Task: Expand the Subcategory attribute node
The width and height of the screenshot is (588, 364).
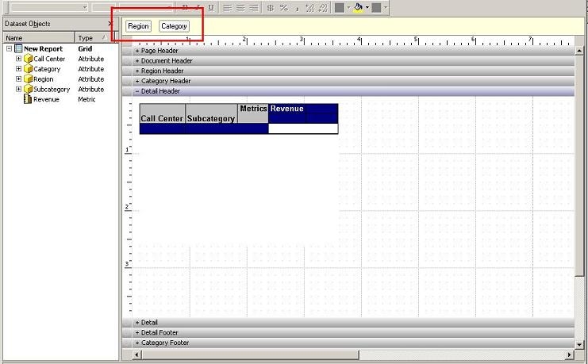Action: click(x=18, y=90)
